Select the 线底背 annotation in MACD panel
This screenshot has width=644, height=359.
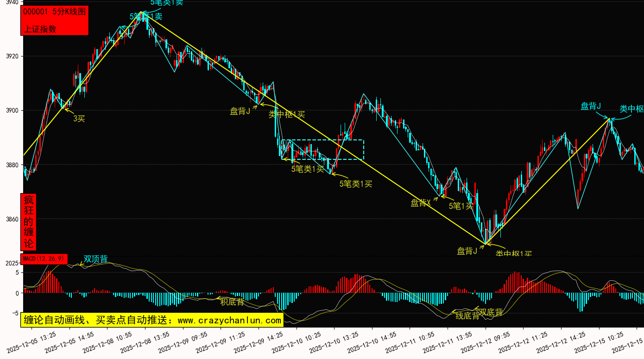click(x=467, y=316)
